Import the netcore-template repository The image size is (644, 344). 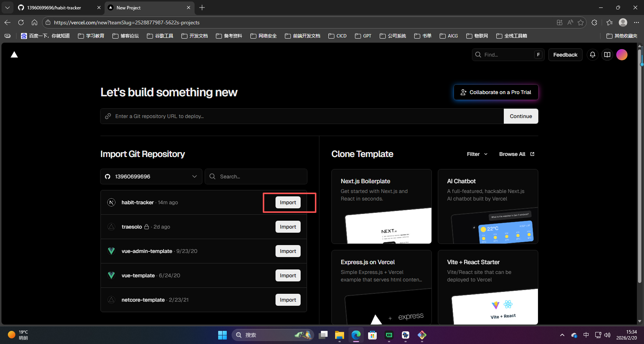click(288, 300)
